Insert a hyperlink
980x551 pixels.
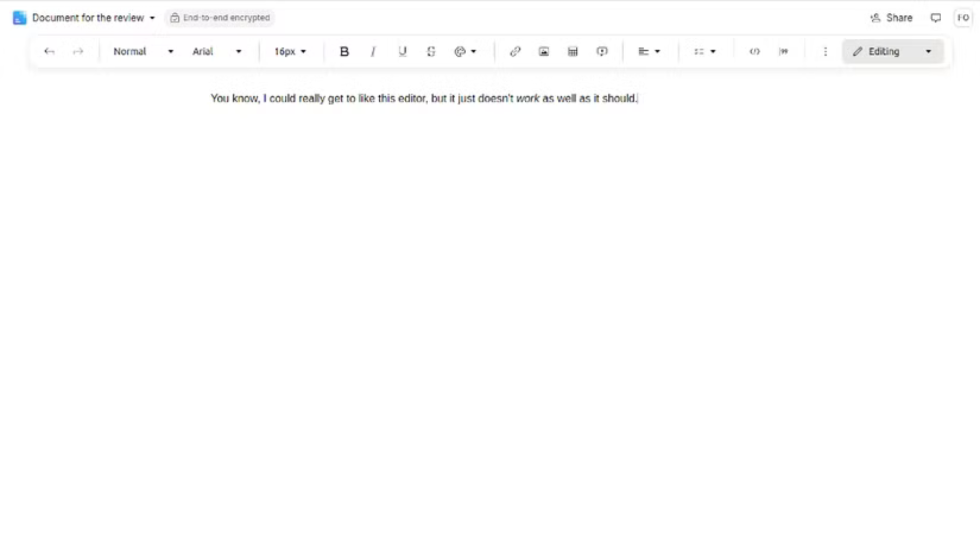pyautogui.click(x=515, y=52)
